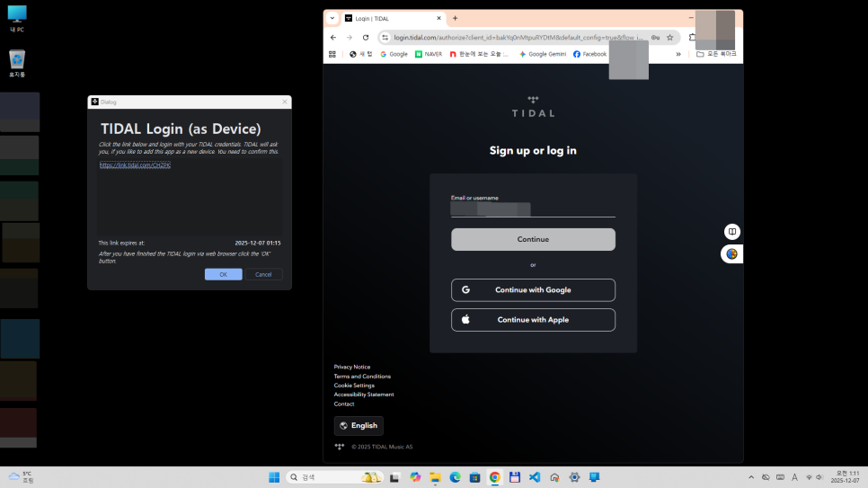The width and height of the screenshot is (868, 488).
Task: Choose Continue with Apple
Action: (x=533, y=320)
